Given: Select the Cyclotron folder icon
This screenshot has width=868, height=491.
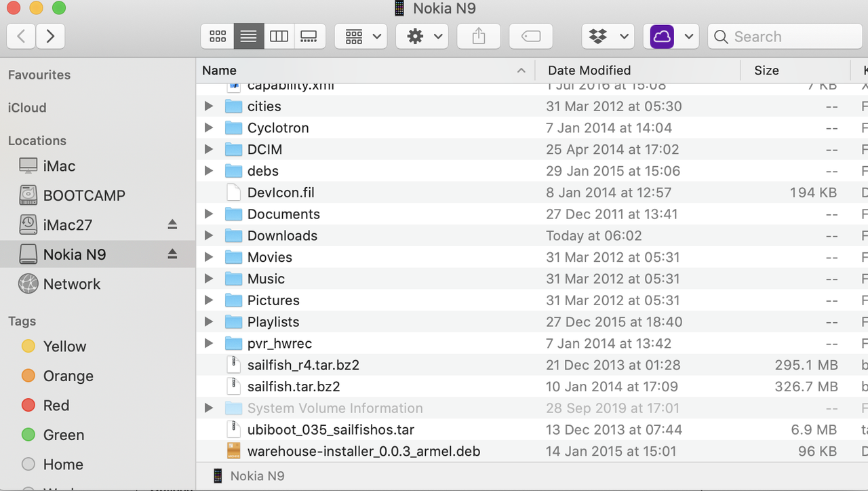Looking at the screenshot, I should 233,128.
